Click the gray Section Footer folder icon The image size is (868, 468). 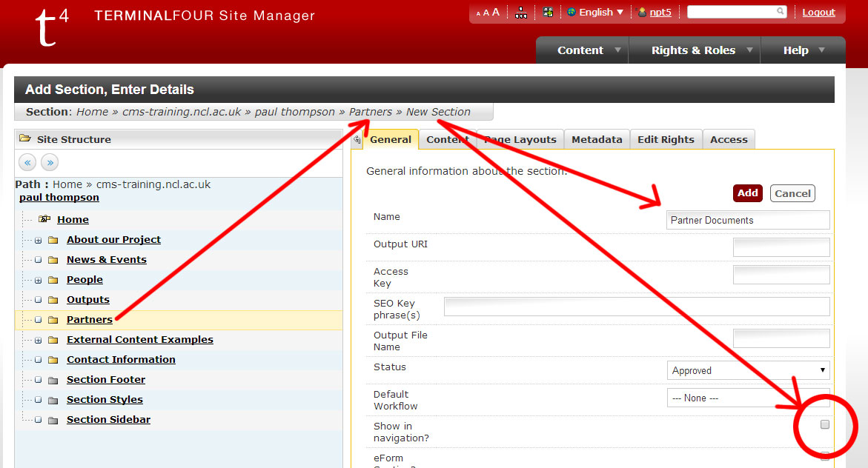[53, 380]
